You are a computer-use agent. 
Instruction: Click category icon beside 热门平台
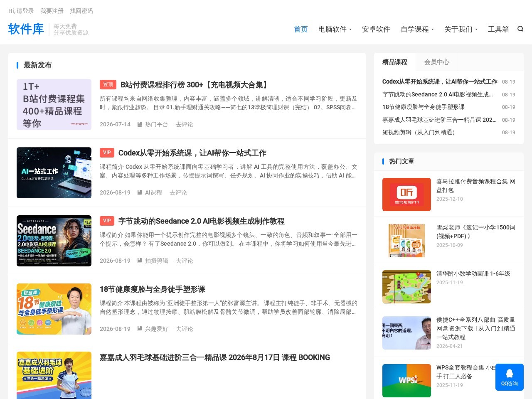[x=140, y=124]
